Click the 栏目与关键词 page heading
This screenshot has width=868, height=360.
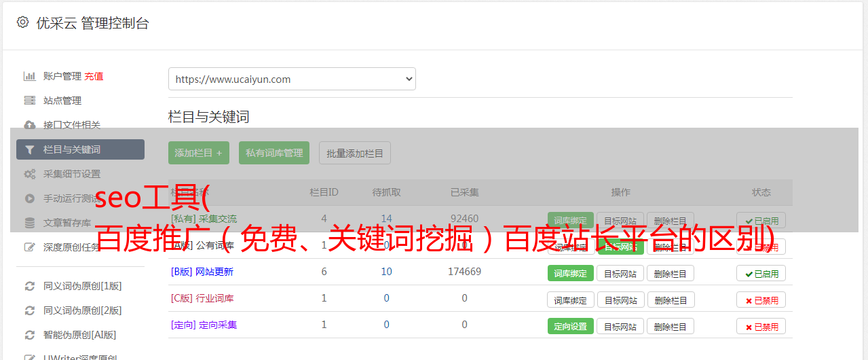tap(208, 117)
